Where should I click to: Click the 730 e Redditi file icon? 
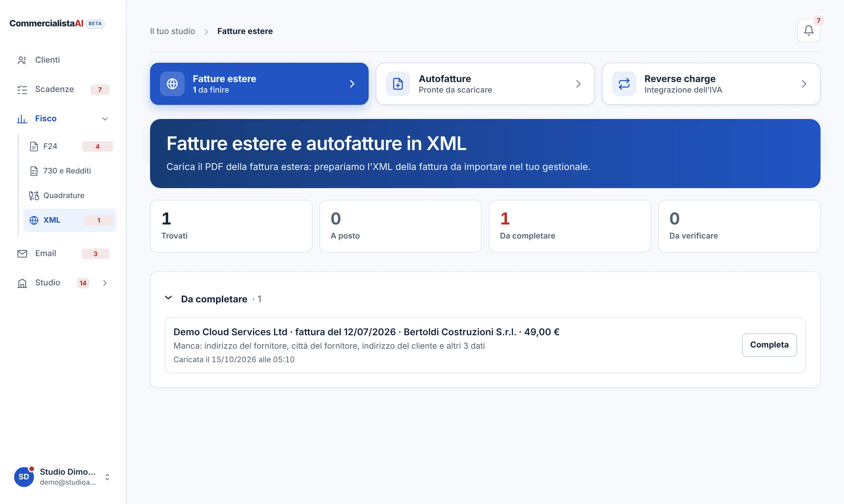click(x=34, y=171)
